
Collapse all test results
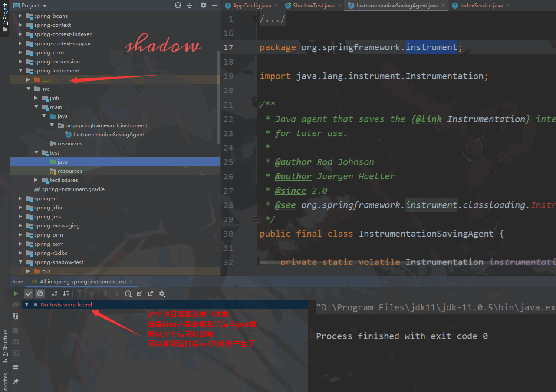point(91,294)
